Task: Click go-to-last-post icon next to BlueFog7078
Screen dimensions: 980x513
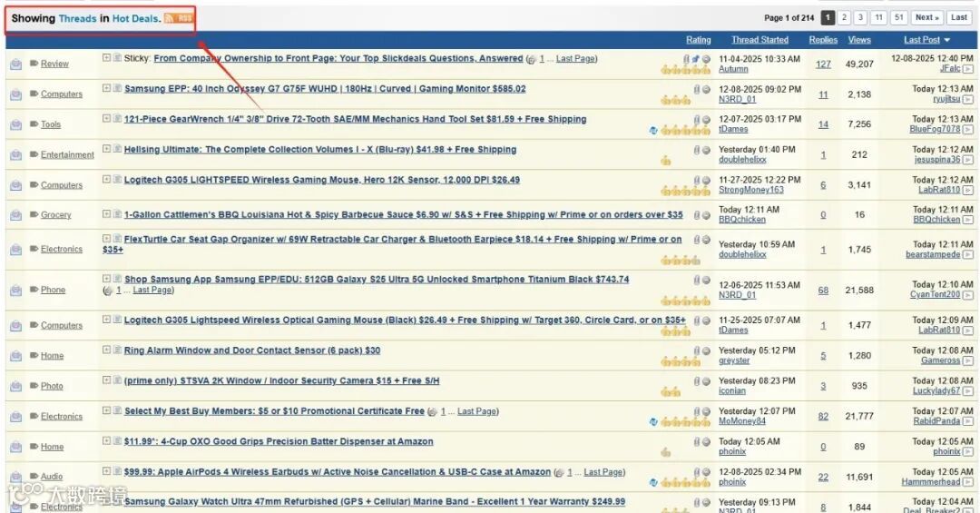Action: point(967,130)
